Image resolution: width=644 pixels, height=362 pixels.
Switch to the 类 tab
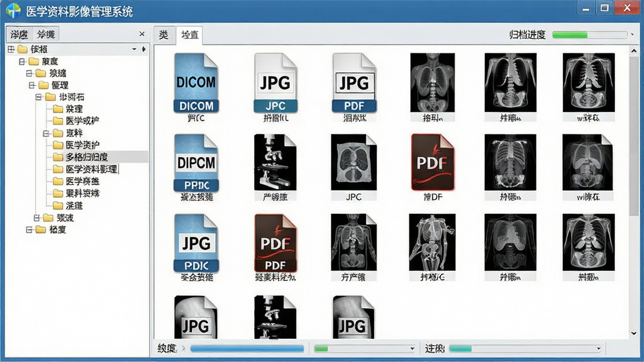(x=164, y=35)
